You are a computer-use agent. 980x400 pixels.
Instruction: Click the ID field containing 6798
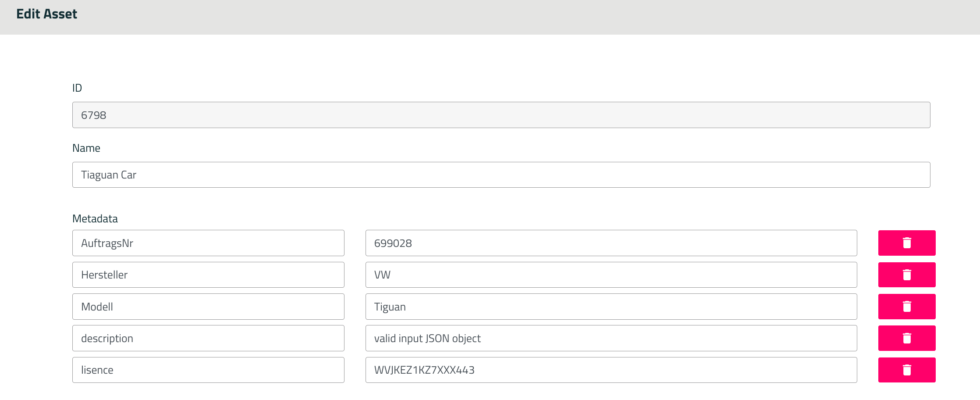(501, 115)
